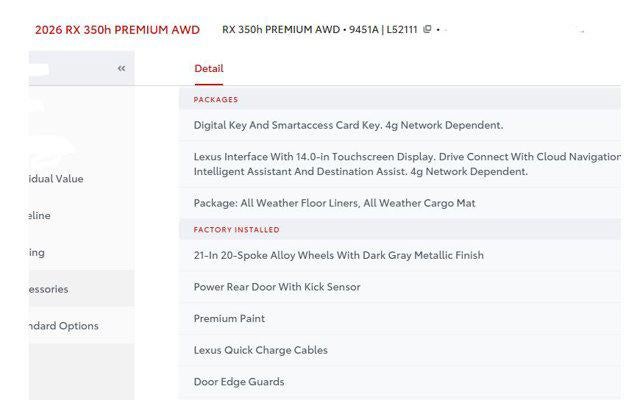Select the Premium Paint option row
Image resolution: width=640 pixels, height=400 pixels.
pos(229,319)
